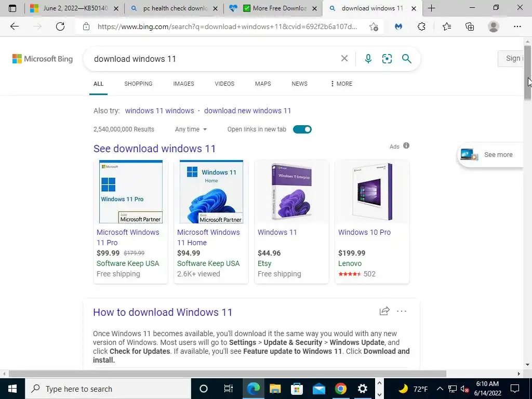Open Cortana circle in taskbar
The image size is (532, 399).
point(203,389)
